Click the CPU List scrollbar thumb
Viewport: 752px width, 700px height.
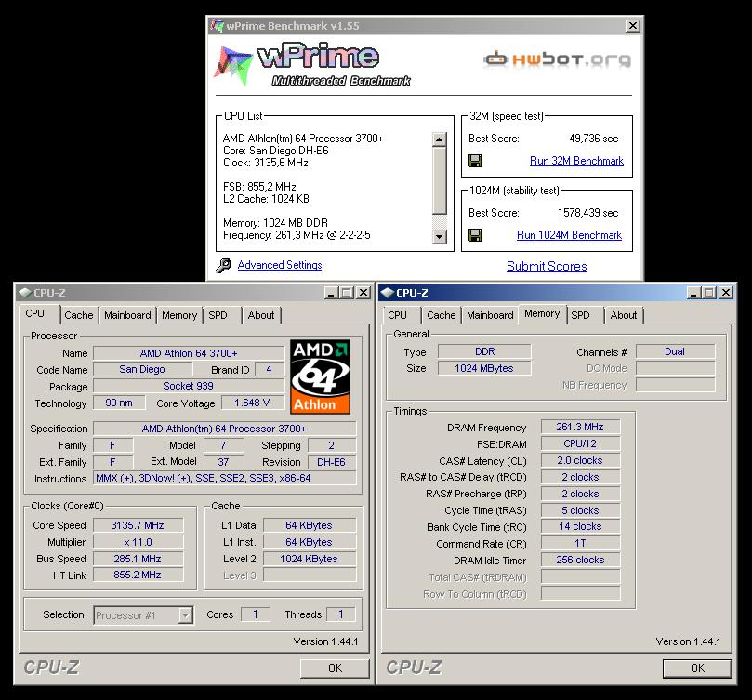[440, 181]
